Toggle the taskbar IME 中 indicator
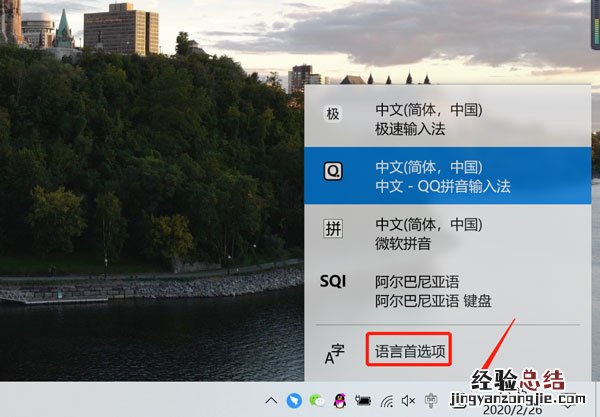The width and height of the screenshot is (600, 417). (431, 400)
